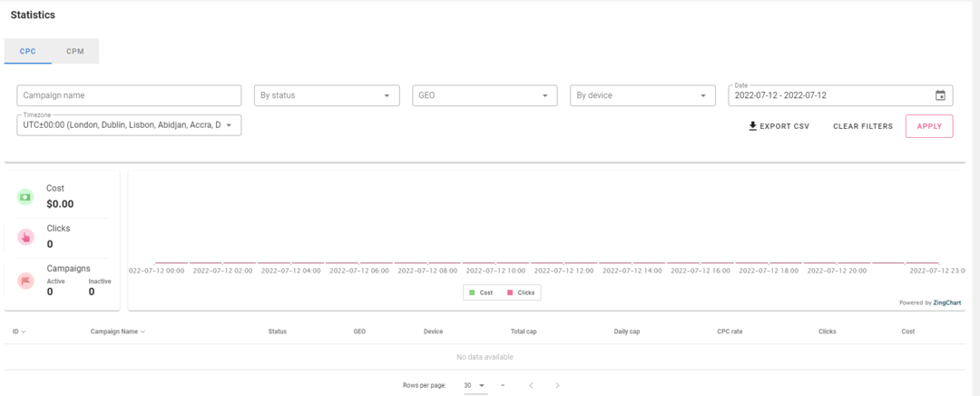Click the Campaign name input field
This screenshot has width=980, height=396.
click(129, 95)
